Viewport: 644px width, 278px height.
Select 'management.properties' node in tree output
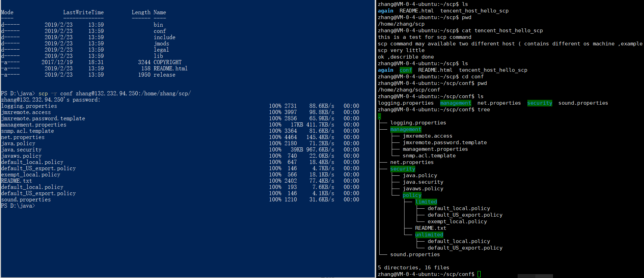[x=435, y=149]
